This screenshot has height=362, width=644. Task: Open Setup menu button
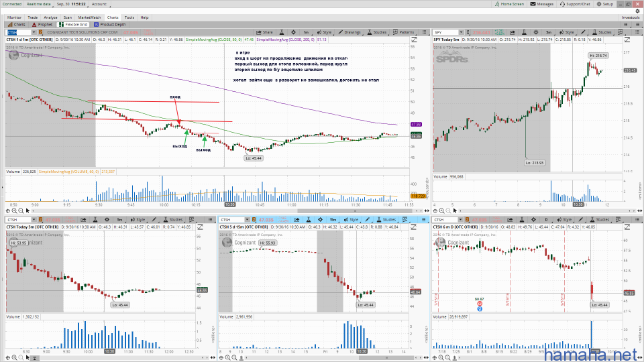pyautogui.click(x=605, y=4)
